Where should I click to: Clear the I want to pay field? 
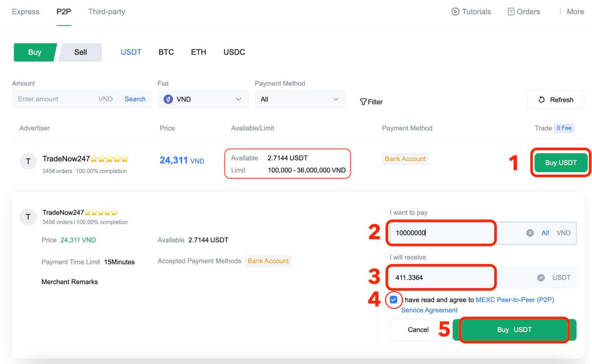(530, 233)
